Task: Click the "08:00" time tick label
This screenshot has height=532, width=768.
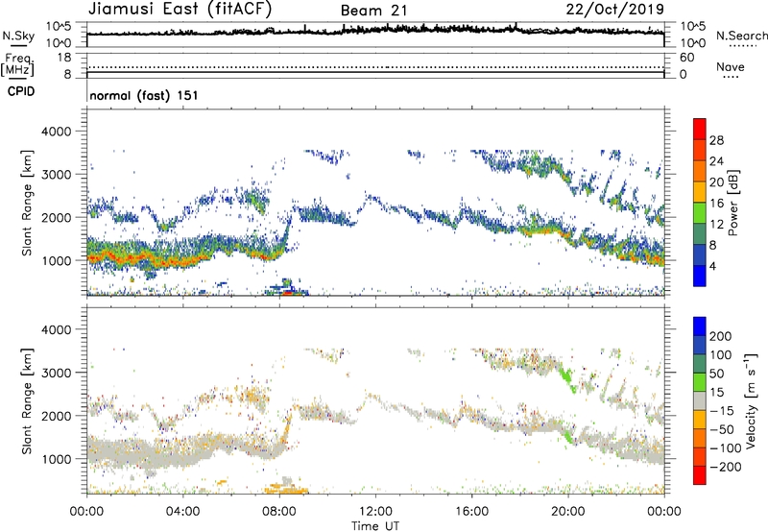Action: [x=279, y=512]
